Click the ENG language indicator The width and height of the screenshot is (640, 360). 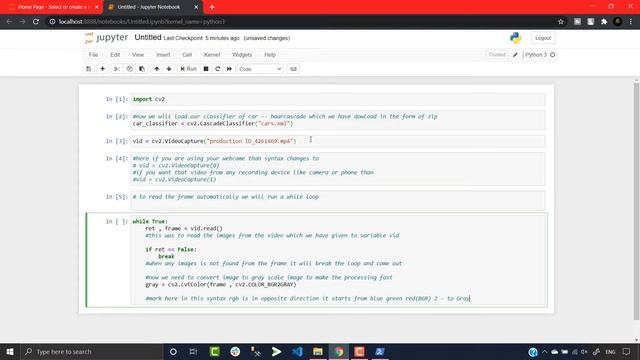pos(610,352)
